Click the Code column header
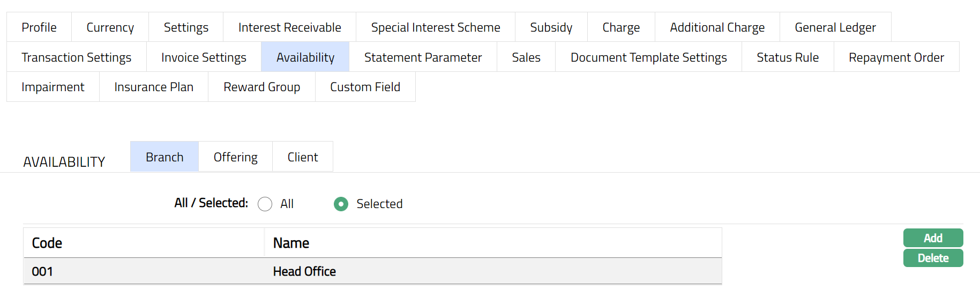Image resolution: width=980 pixels, height=296 pixels. click(47, 243)
